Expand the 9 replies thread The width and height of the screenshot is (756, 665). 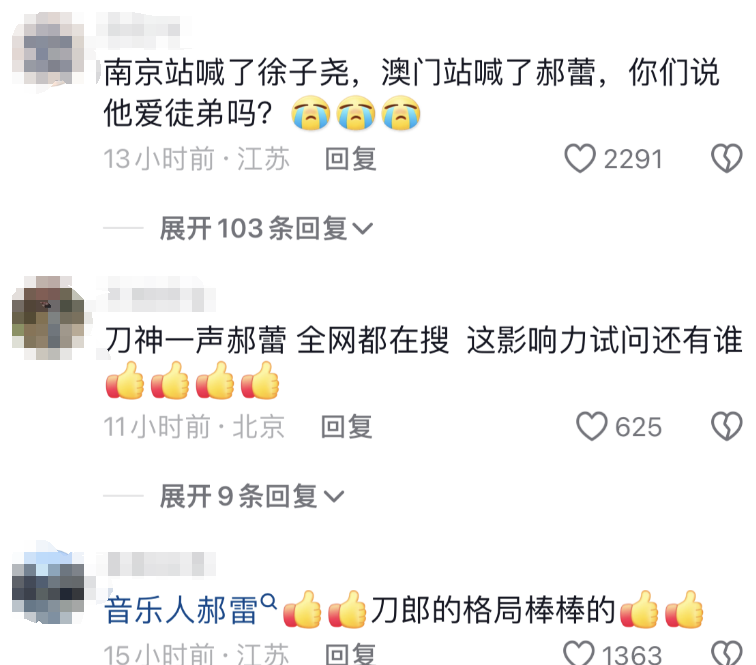click(x=252, y=496)
